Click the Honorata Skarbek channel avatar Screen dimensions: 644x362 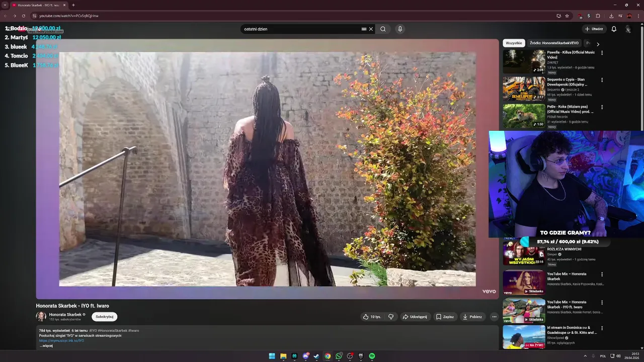[41, 316]
